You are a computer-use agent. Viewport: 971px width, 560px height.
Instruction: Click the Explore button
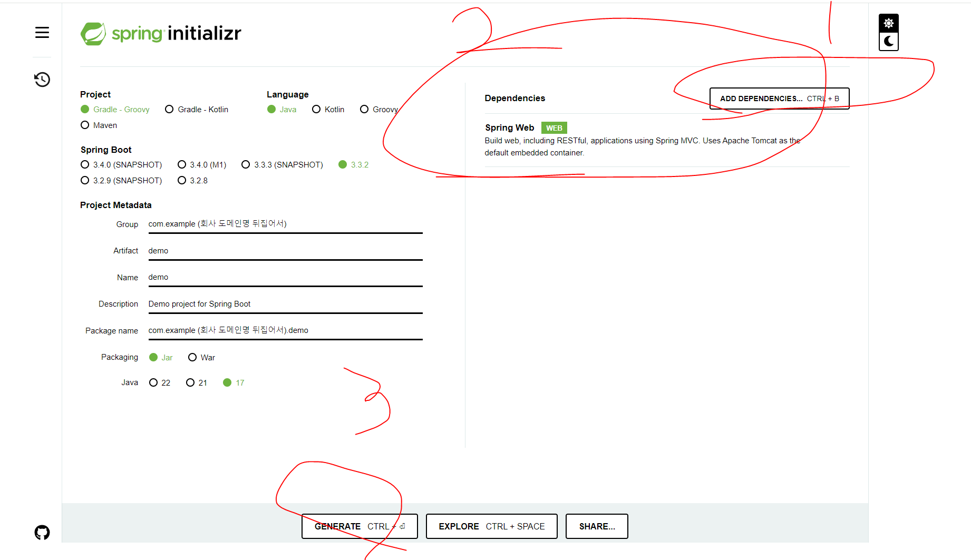[491, 526]
